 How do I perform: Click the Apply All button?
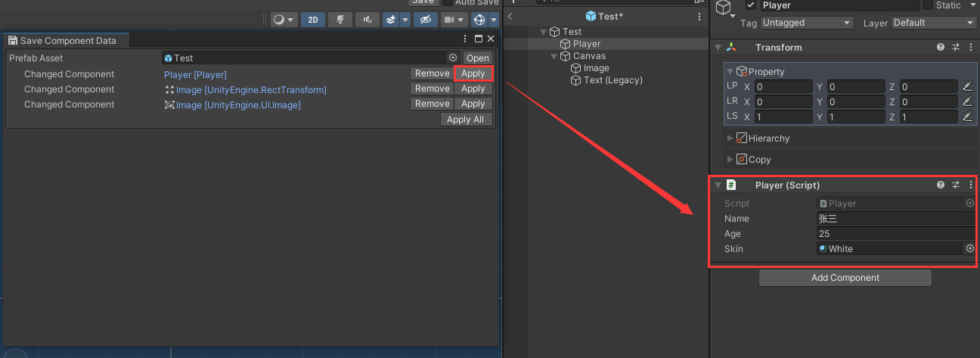pos(465,120)
